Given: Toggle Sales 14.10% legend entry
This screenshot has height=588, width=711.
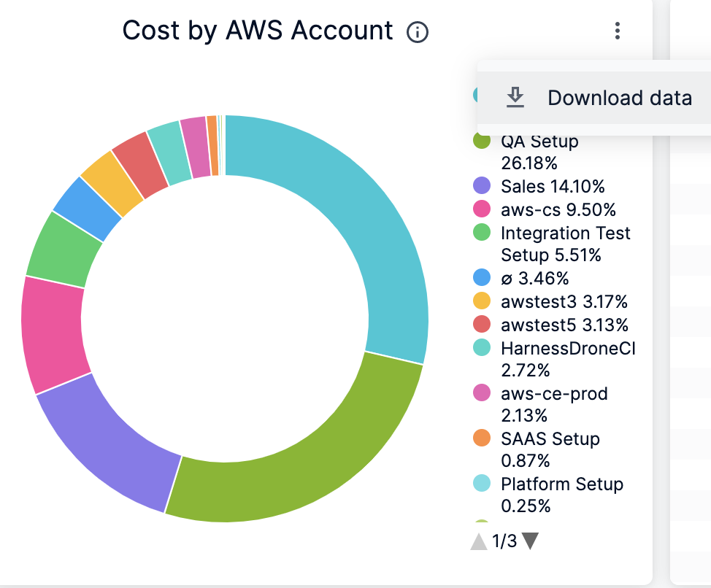Looking at the screenshot, I should tap(552, 187).
